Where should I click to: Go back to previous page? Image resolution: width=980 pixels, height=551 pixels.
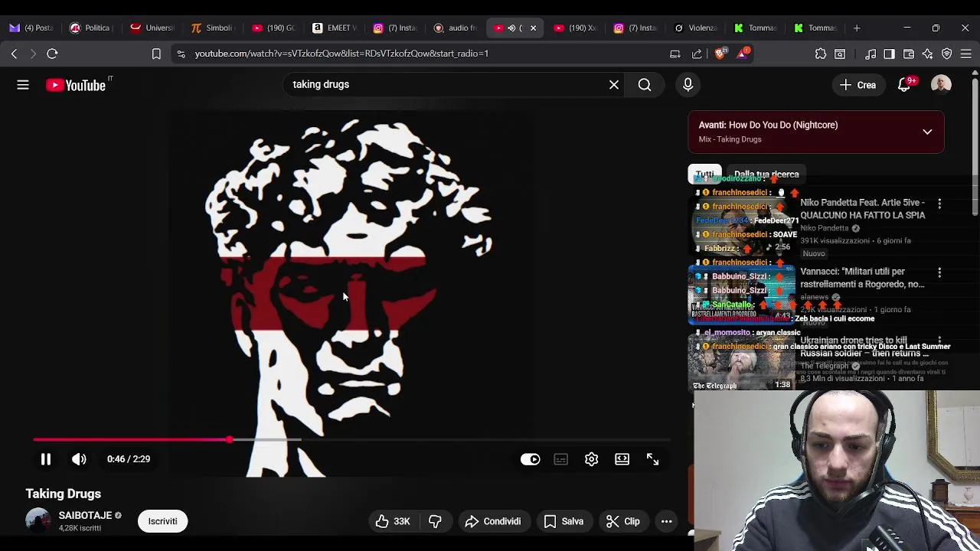coord(14,54)
